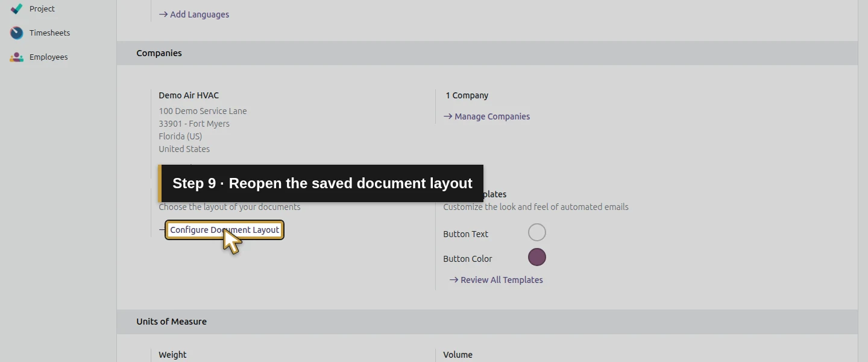Open the Project menu label

(42, 8)
